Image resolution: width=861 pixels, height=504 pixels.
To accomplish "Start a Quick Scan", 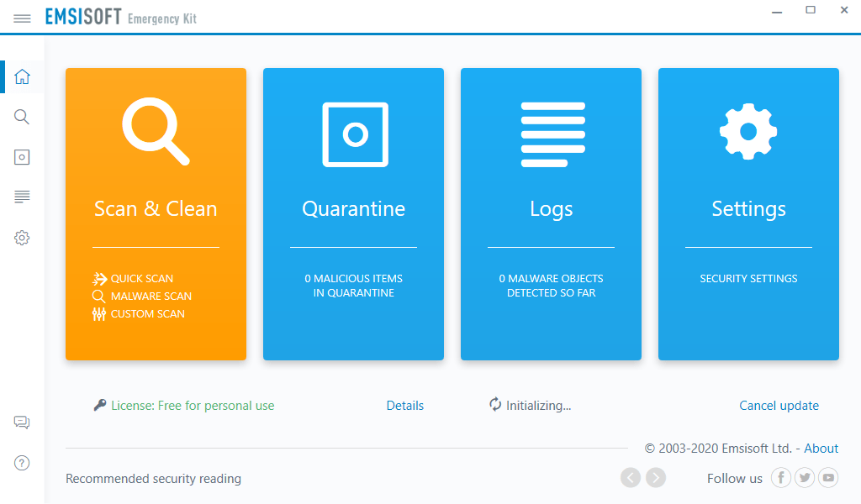I will (x=141, y=279).
